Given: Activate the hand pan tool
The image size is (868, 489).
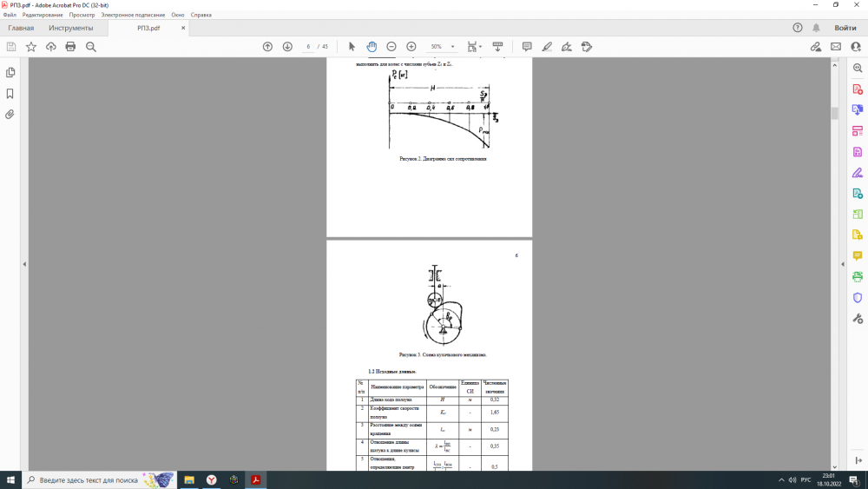Looking at the screenshot, I should 372,47.
